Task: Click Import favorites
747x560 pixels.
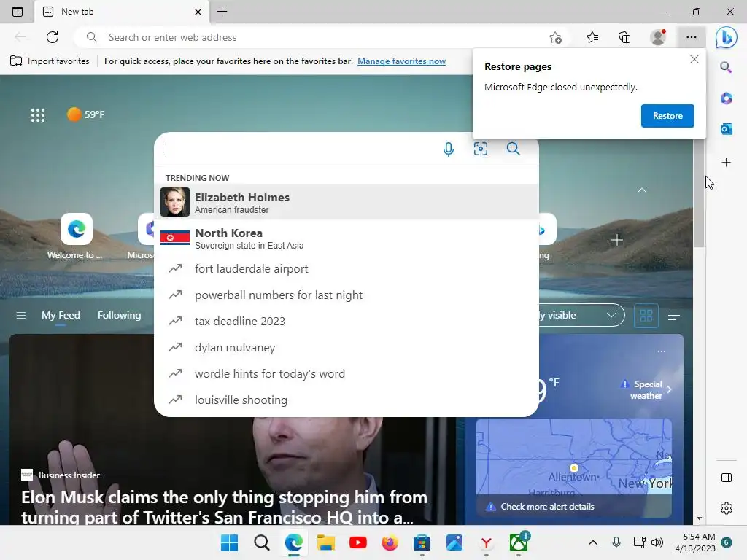Action: click(x=50, y=61)
